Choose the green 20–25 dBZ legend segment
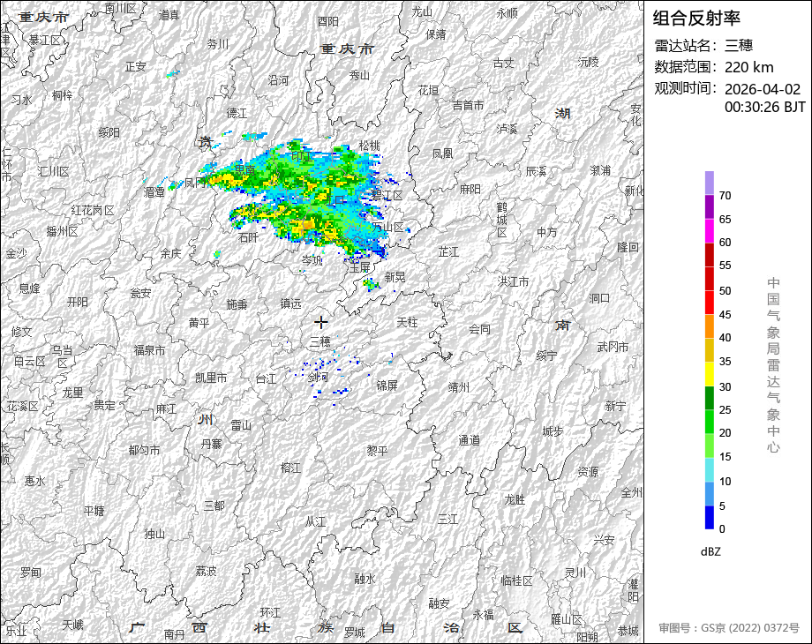This screenshot has height=644, width=812. (710, 422)
